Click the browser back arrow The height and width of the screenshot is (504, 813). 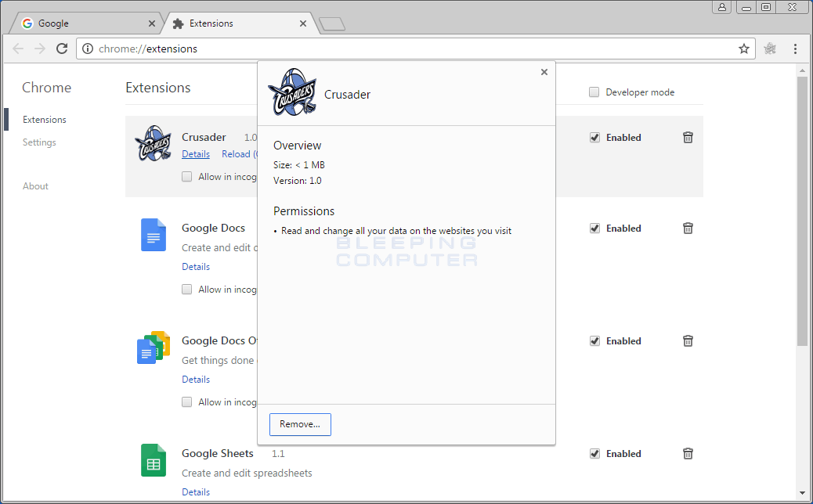[18, 49]
